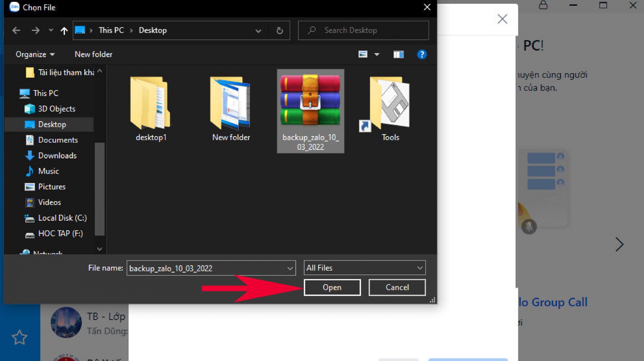The width and height of the screenshot is (644, 361).
Task: Select Desktop in navigation pane
Action: click(x=49, y=124)
